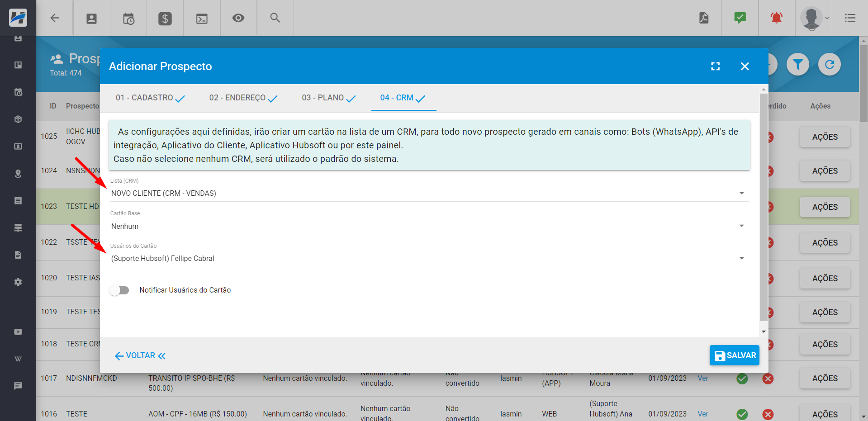868x421 pixels.
Task: Open the list menu icon at top right
Action: 850,18
